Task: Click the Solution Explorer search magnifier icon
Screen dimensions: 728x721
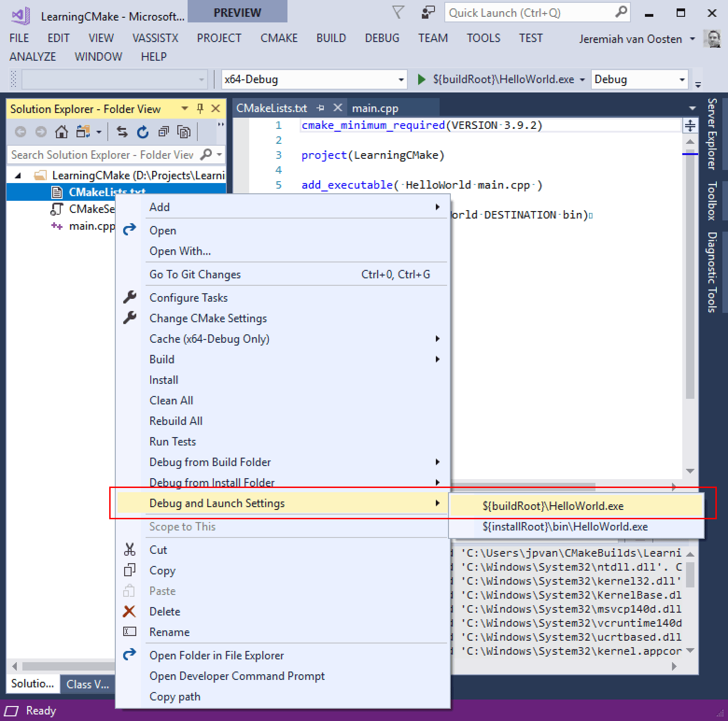Action: pyautogui.click(x=206, y=154)
